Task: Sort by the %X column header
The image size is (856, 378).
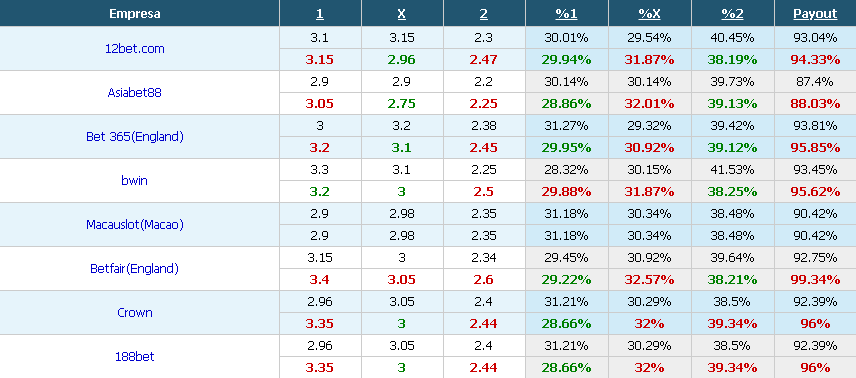Action: (649, 14)
